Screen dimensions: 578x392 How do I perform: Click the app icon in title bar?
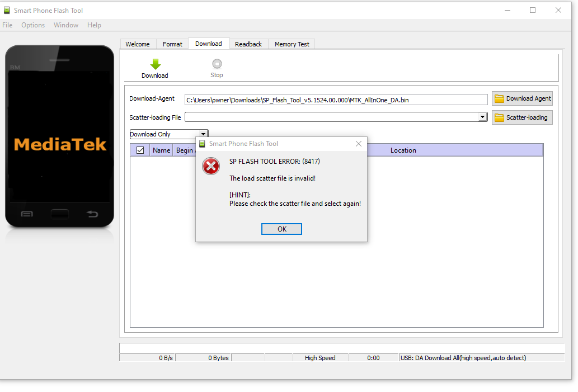[x=7, y=10]
